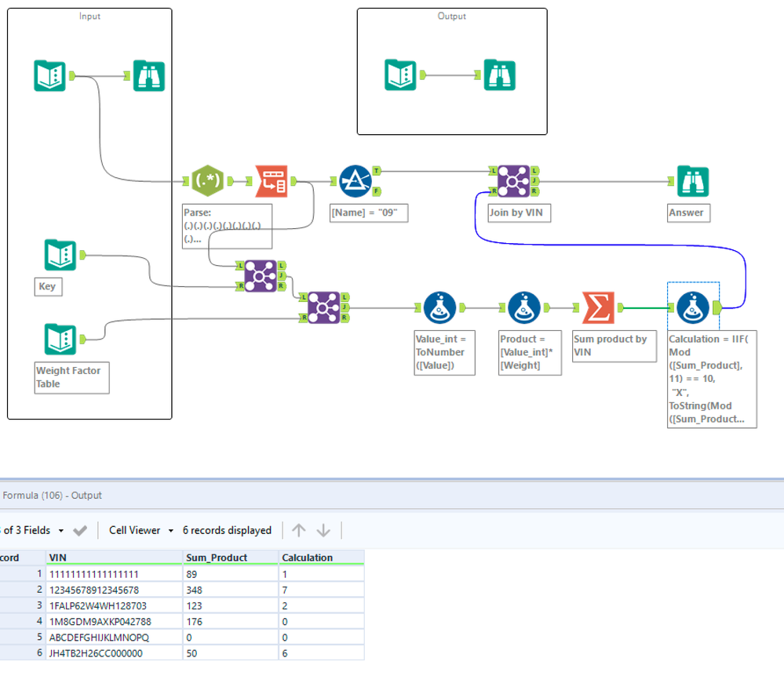Click the down arrow in results toolbar
The width and height of the screenshot is (784, 676).
(x=323, y=530)
